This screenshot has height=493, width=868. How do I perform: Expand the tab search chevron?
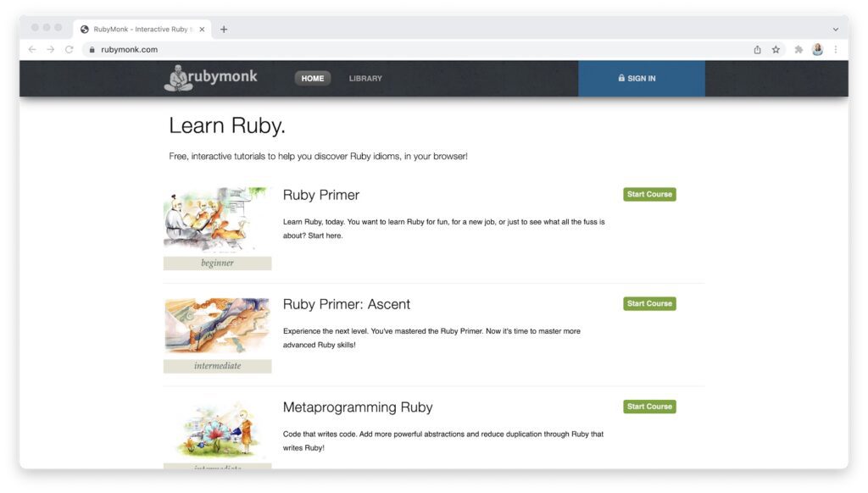click(836, 30)
